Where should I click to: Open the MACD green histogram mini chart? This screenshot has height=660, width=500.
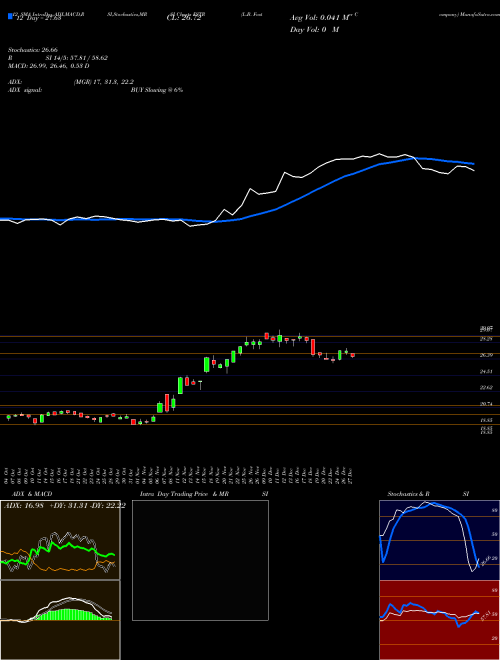point(60,620)
